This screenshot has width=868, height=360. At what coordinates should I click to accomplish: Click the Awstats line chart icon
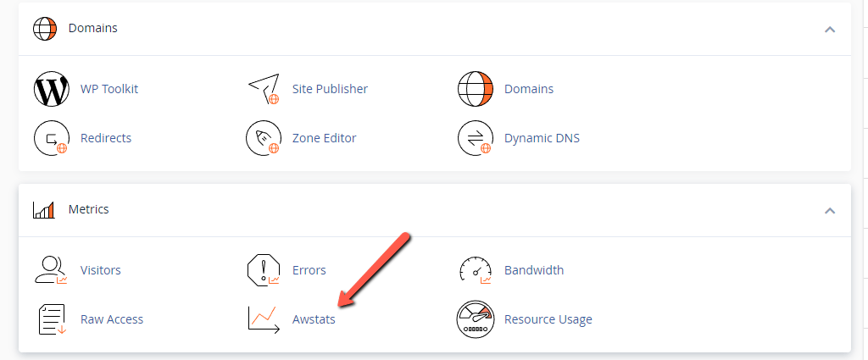point(263,319)
